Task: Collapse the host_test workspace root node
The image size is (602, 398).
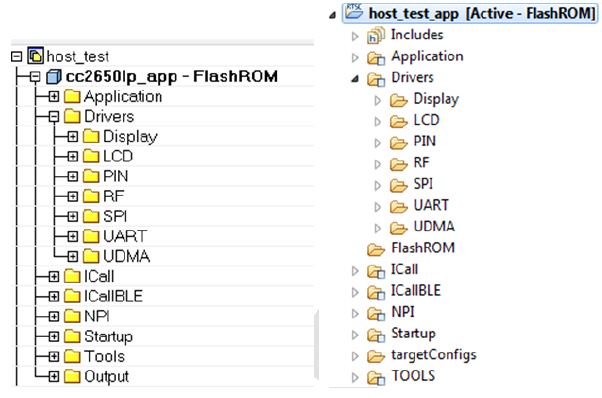Action: click(x=17, y=57)
